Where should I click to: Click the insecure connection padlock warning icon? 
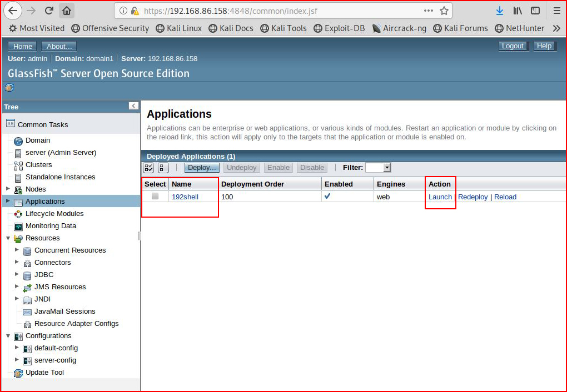[135, 11]
